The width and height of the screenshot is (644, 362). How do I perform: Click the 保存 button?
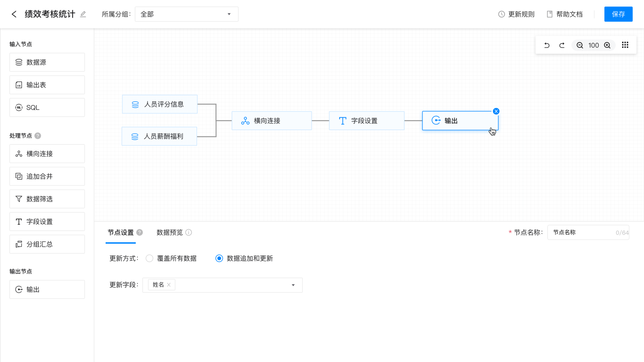(618, 14)
